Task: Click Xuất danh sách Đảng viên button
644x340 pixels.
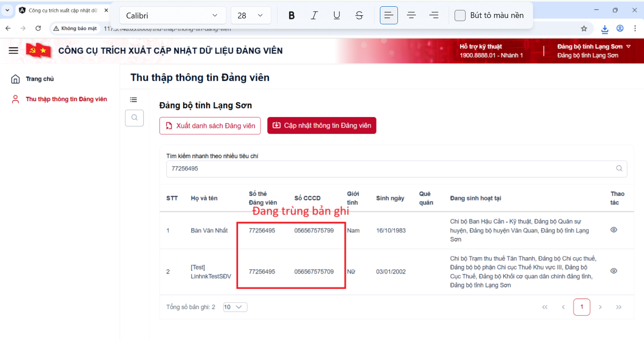Action: click(x=210, y=125)
